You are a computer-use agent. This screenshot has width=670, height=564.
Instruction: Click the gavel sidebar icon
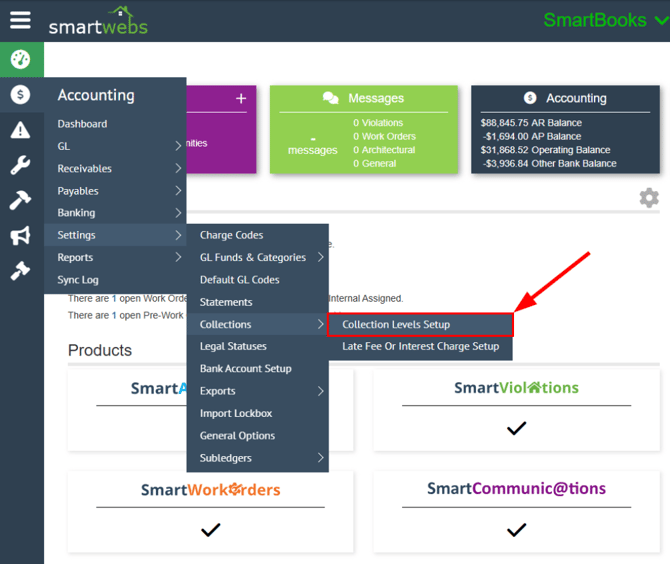pos(21,270)
